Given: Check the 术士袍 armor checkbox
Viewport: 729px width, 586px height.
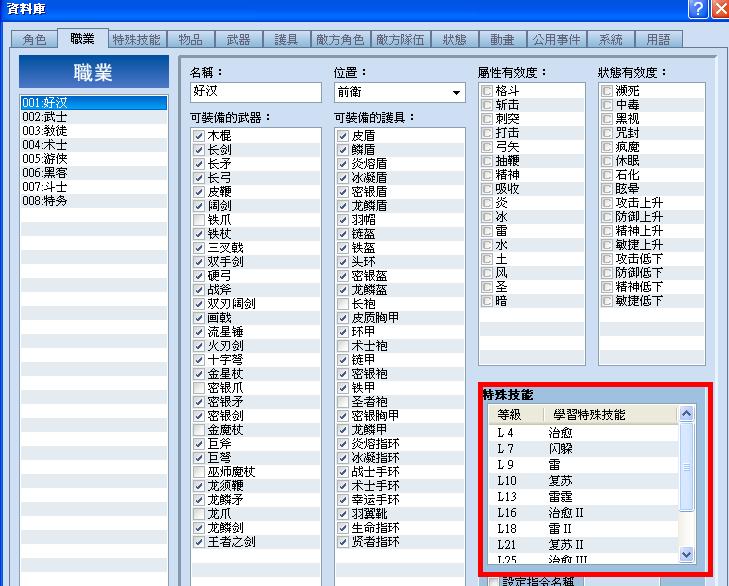Looking at the screenshot, I should tap(343, 346).
